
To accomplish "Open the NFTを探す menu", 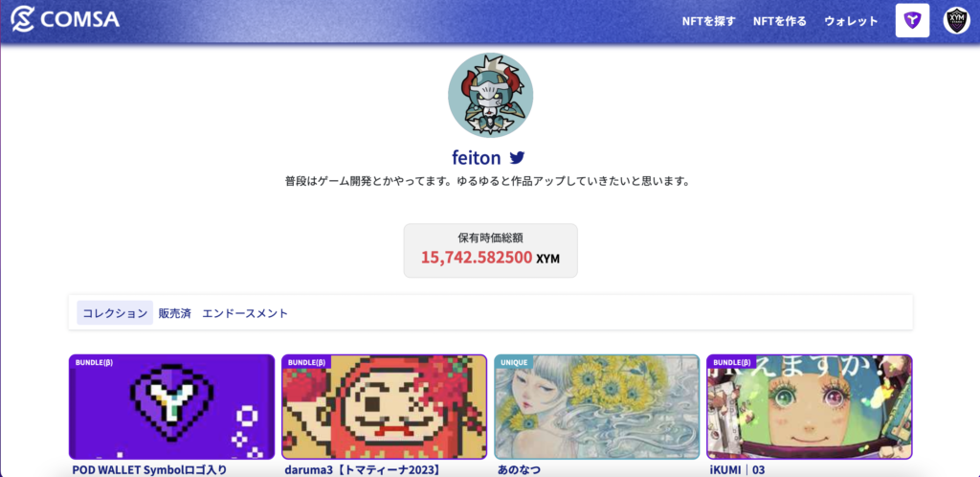I will pos(709,21).
